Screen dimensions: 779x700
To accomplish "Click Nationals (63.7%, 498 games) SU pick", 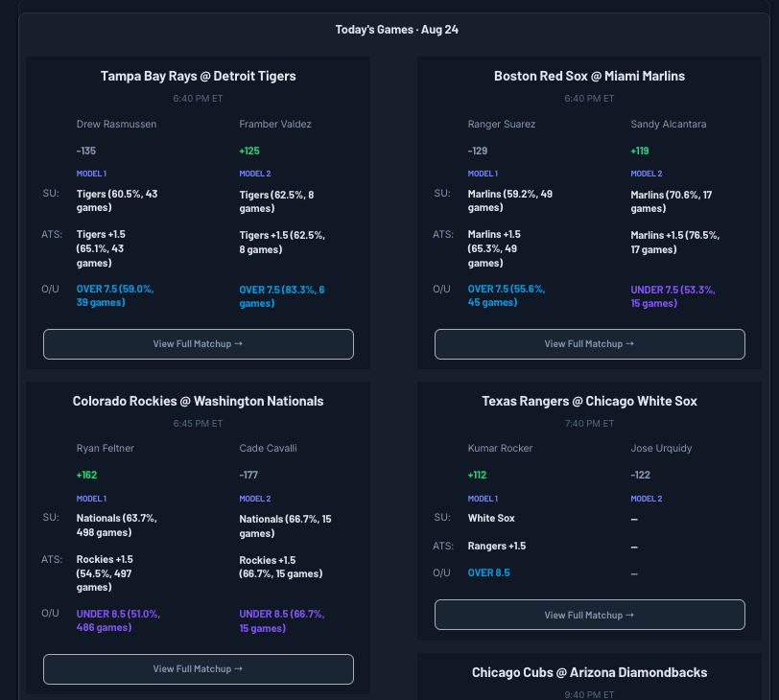I will (117, 525).
